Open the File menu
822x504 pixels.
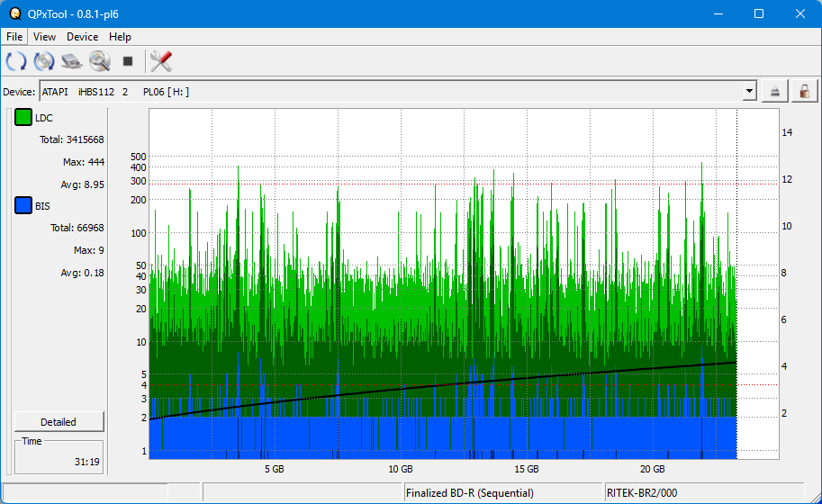tap(14, 37)
